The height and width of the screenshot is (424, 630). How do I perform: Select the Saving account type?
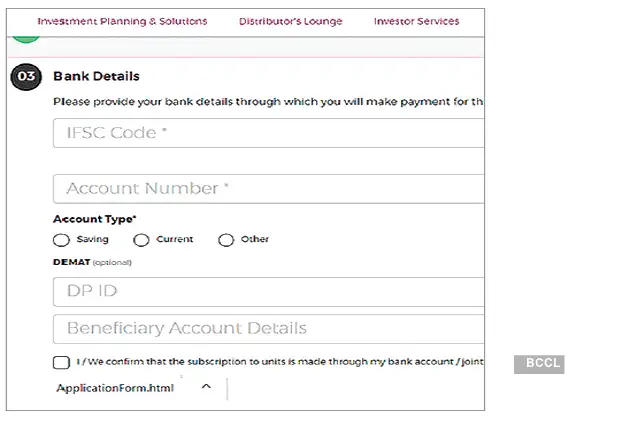tap(61, 240)
